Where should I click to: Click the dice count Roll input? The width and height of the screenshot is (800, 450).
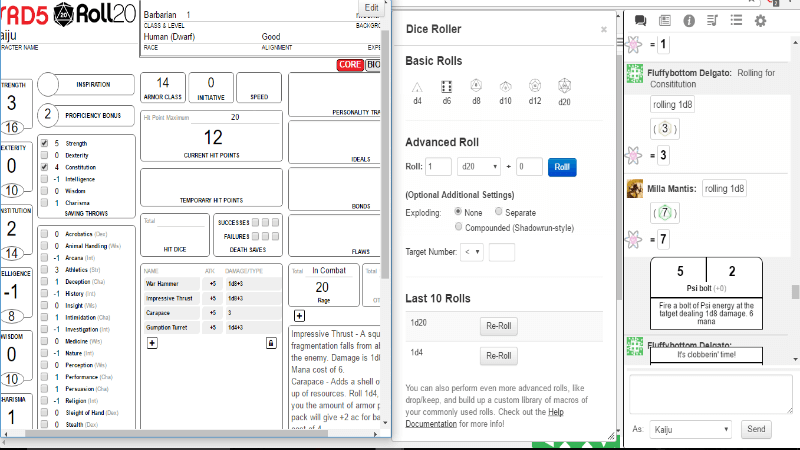pyautogui.click(x=438, y=167)
